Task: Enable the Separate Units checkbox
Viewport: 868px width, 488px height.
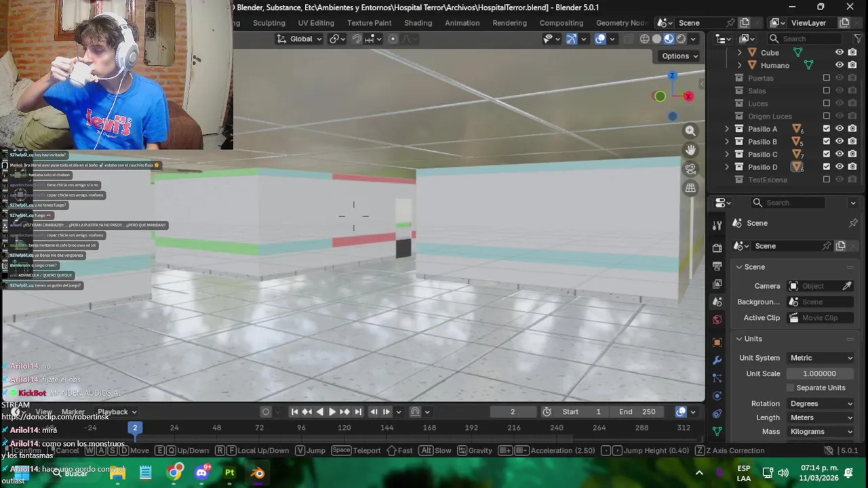Action: tap(790, 388)
